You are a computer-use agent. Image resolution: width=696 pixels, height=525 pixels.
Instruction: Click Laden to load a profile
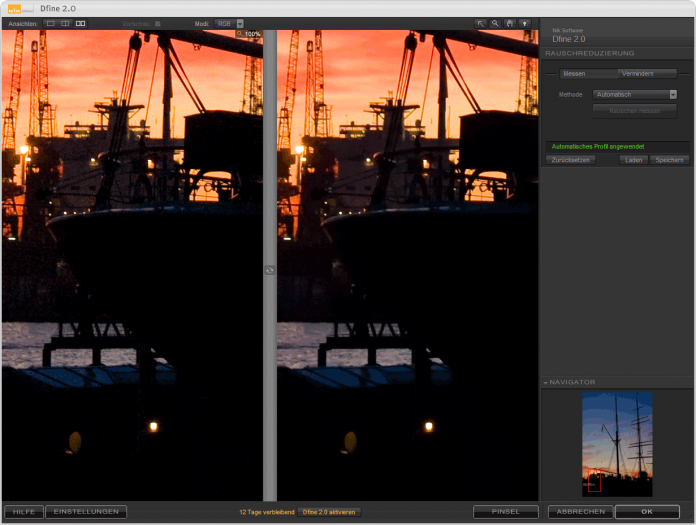633,160
